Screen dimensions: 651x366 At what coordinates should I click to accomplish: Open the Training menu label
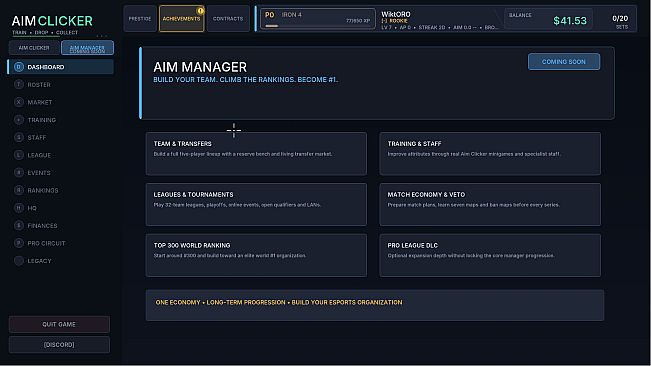(x=42, y=120)
